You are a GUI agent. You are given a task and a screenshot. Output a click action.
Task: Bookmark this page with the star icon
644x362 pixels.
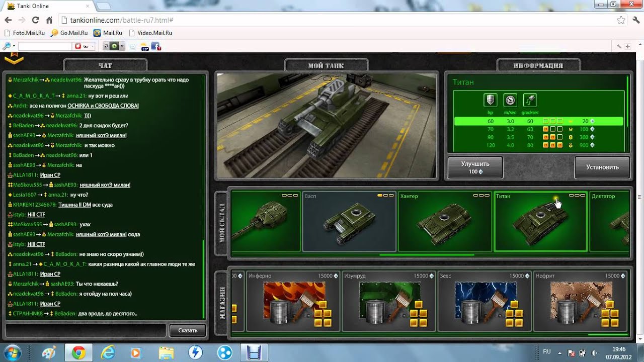[621, 20]
